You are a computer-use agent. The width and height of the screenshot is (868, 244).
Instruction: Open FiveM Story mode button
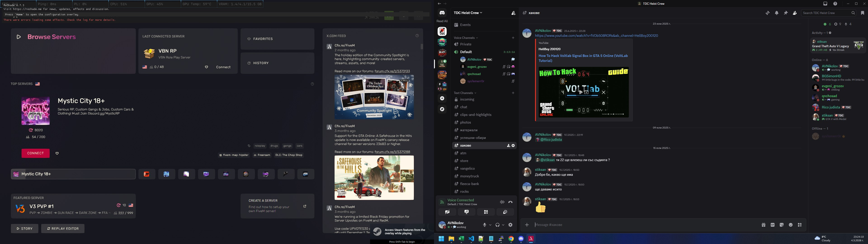(25, 228)
